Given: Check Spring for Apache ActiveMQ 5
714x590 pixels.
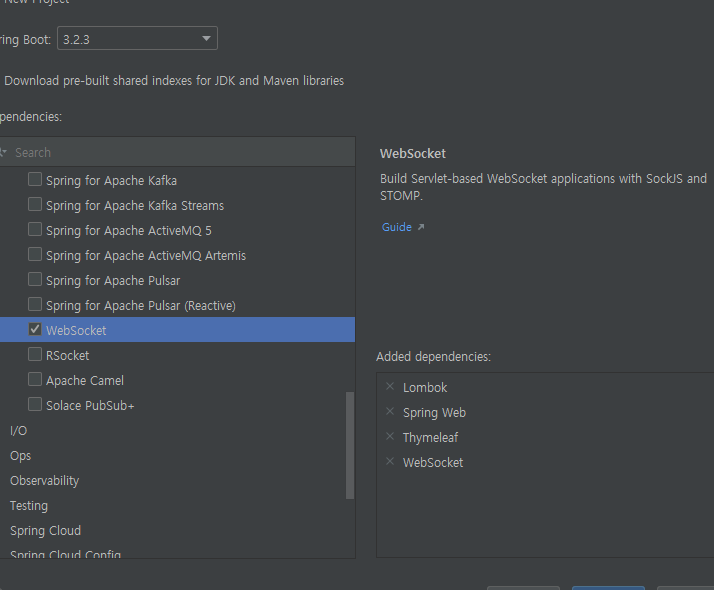Looking at the screenshot, I should (x=35, y=229).
